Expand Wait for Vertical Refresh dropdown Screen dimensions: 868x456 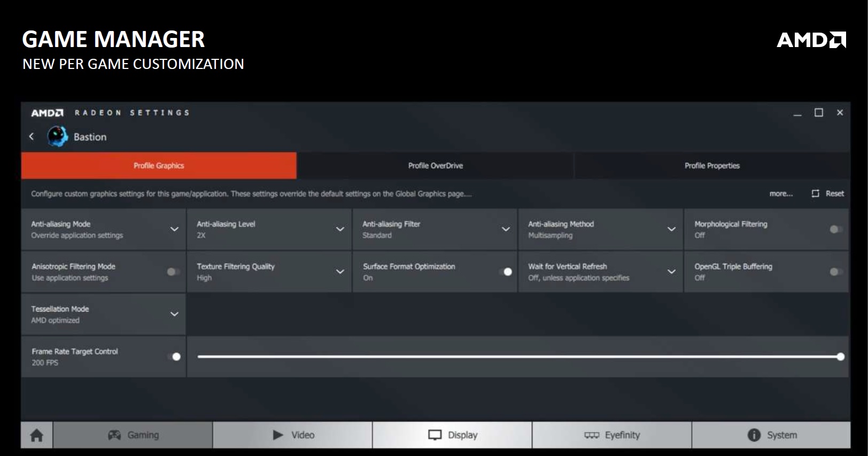[x=671, y=272]
